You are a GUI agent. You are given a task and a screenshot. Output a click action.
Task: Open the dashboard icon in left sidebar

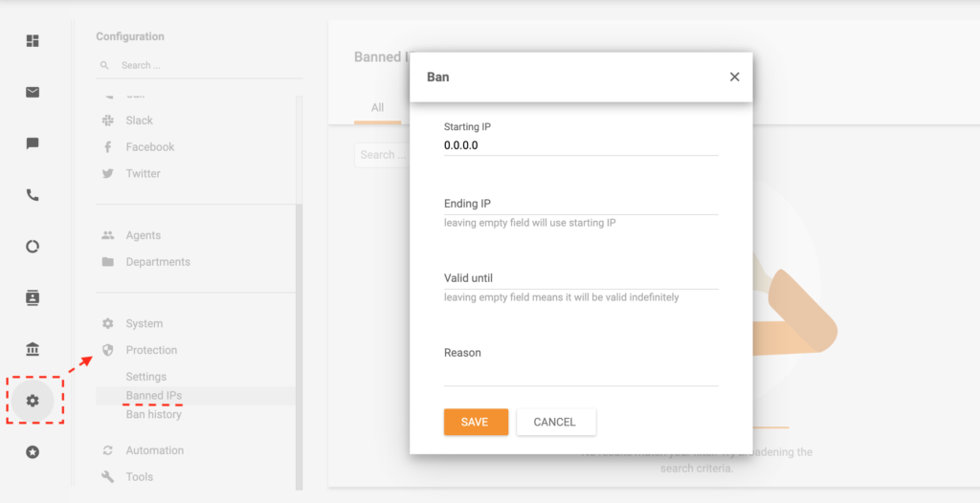click(x=33, y=41)
